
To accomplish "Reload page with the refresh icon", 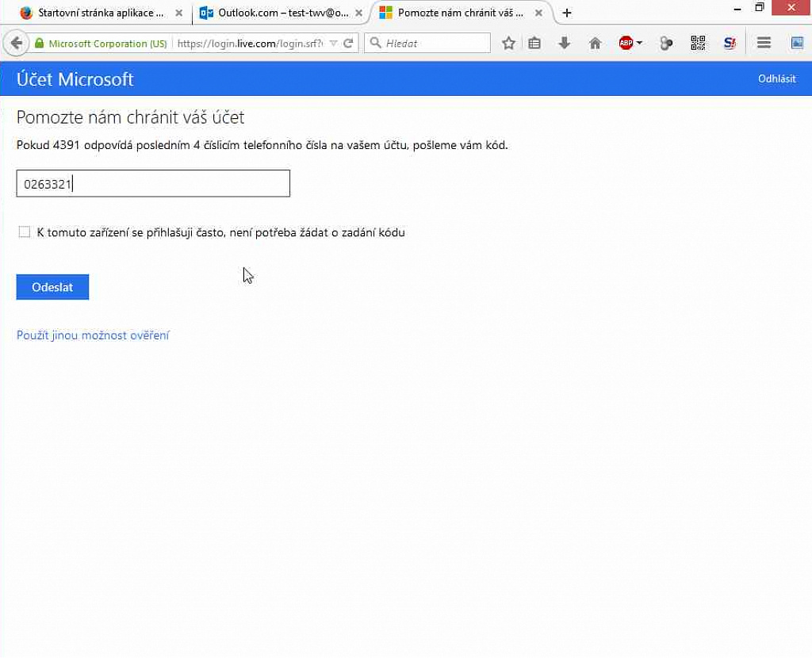I will point(349,43).
